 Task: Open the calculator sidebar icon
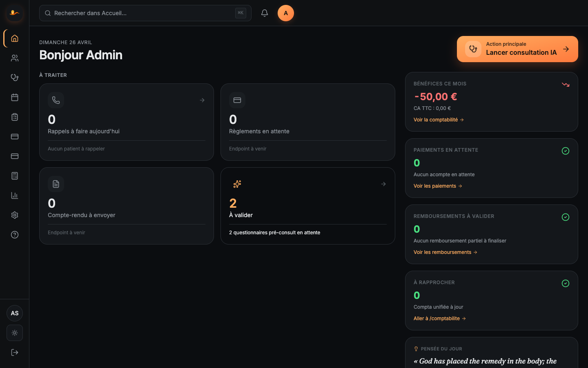(15, 176)
